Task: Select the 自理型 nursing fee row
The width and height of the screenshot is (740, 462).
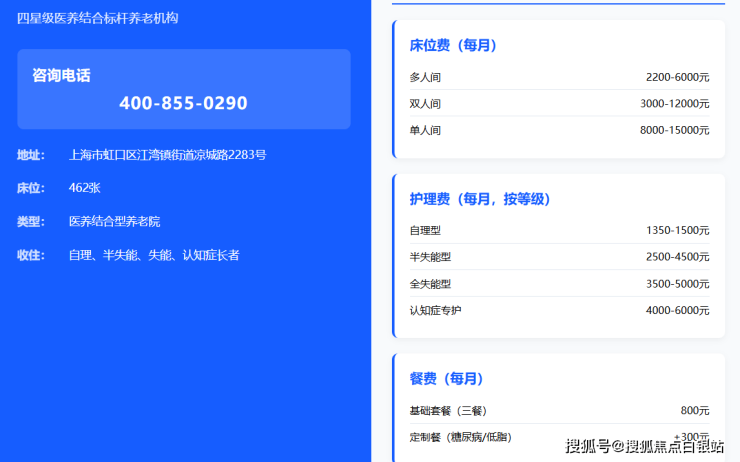Action: click(559, 230)
